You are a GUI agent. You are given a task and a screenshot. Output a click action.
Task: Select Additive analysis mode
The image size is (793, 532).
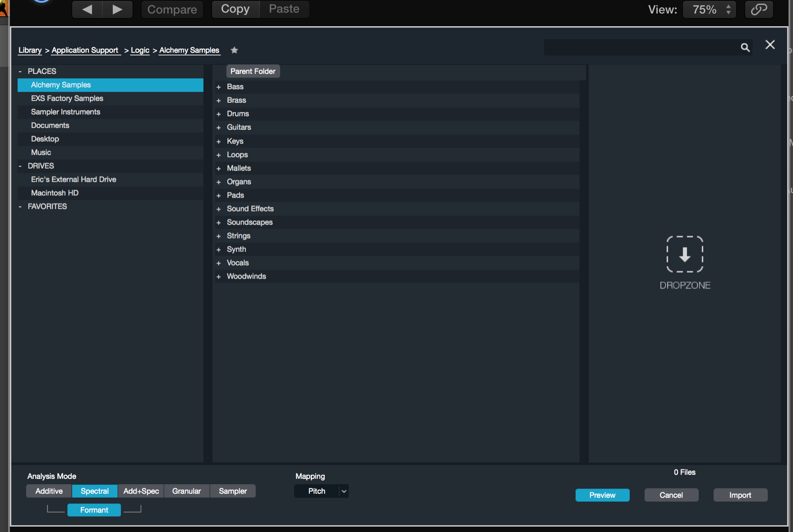tap(49, 491)
